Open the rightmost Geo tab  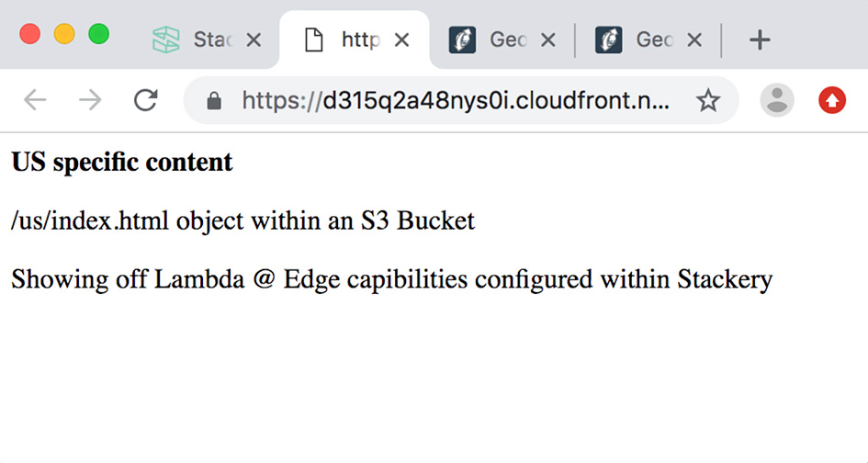pos(638,40)
